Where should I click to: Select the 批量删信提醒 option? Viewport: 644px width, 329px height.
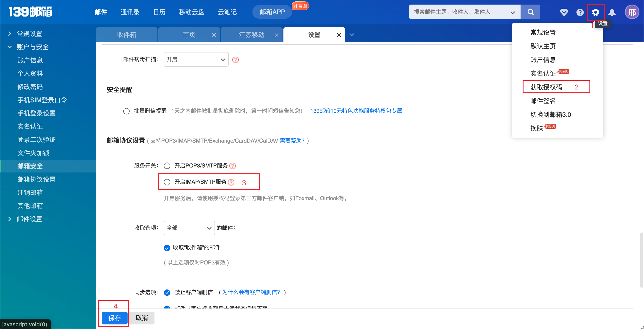[x=126, y=111]
